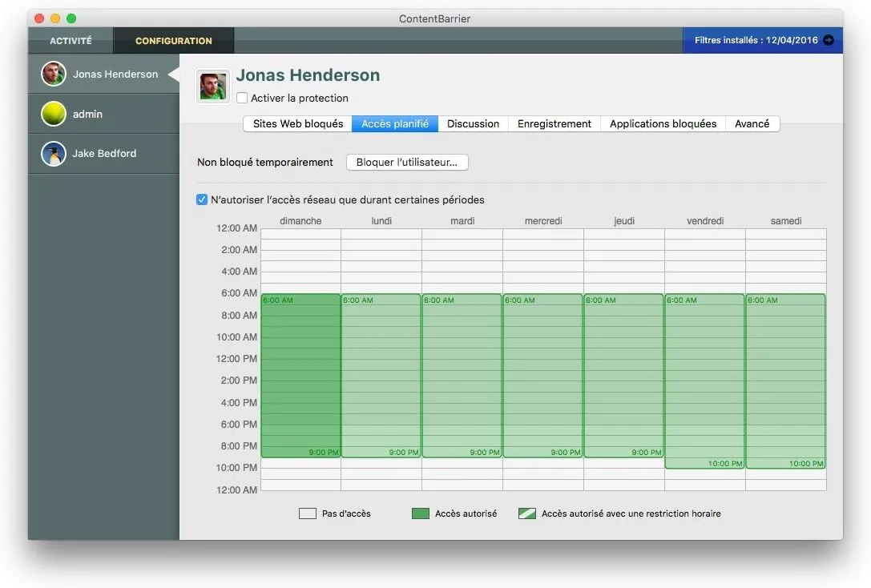This screenshot has height=588, width=871.
Task: Open the Configuration tab
Action: pyautogui.click(x=173, y=41)
